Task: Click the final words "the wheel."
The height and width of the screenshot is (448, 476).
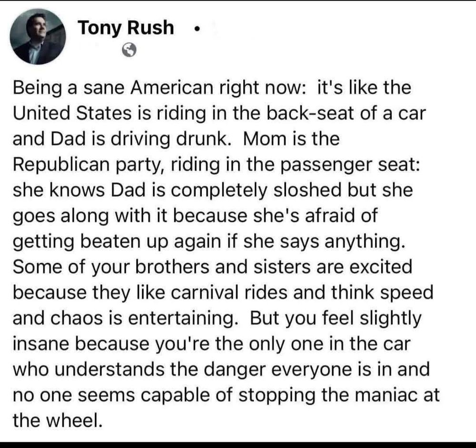Action: (58, 421)
